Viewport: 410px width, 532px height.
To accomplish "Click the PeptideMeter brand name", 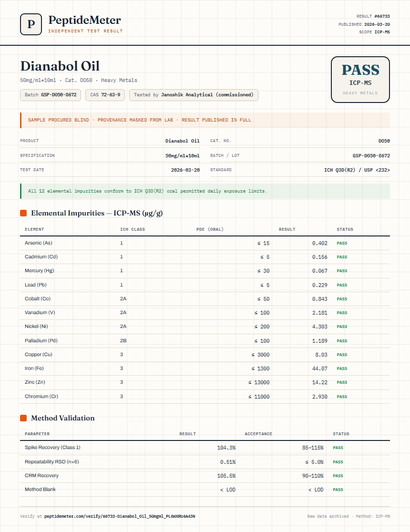I will pos(84,20).
